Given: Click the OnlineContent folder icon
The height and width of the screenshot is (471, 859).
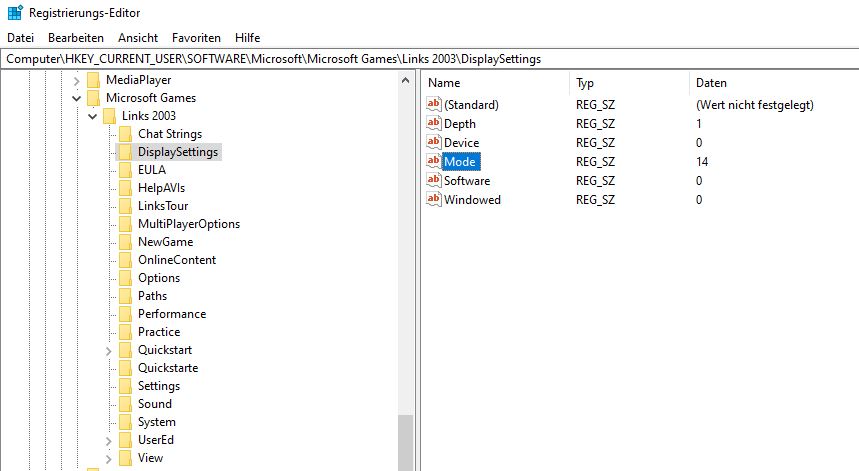Looking at the screenshot, I should coord(125,260).
